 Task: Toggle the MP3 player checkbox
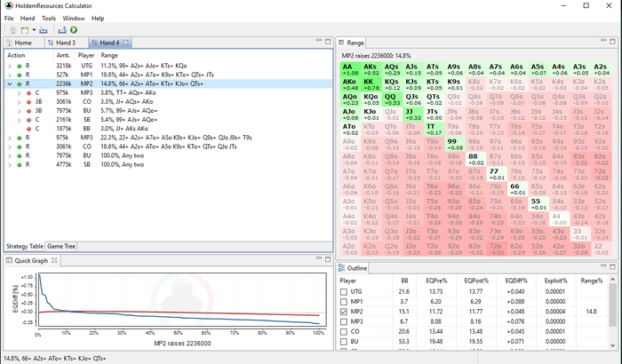[344, 321]
